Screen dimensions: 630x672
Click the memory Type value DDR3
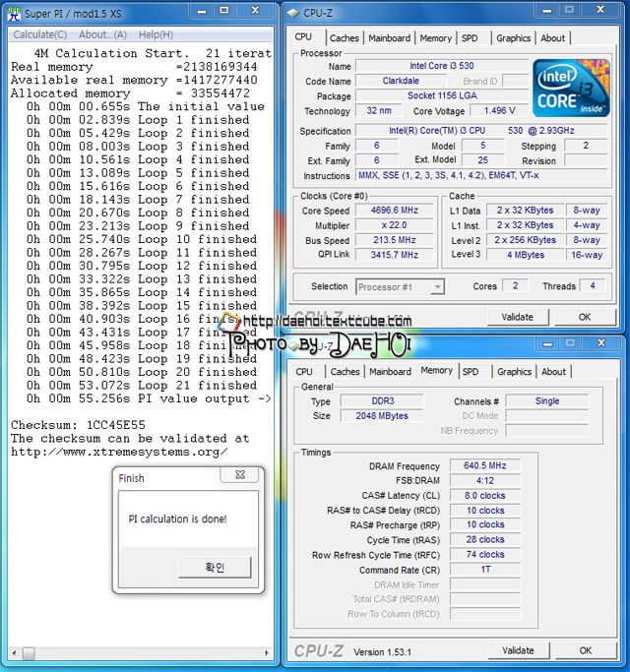click(382, 401)
